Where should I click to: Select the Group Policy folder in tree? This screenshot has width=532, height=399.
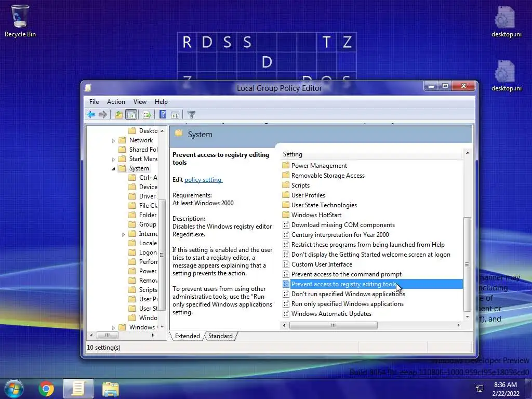click(x=143, y=224)
